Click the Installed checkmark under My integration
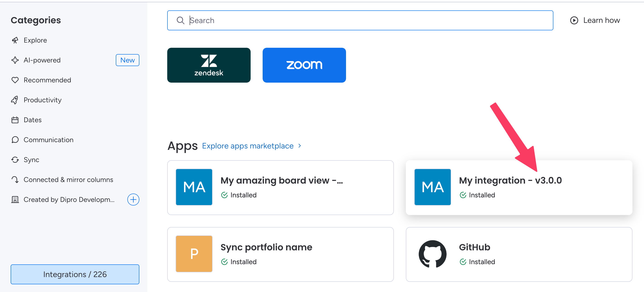 click(x=463, y=195)
